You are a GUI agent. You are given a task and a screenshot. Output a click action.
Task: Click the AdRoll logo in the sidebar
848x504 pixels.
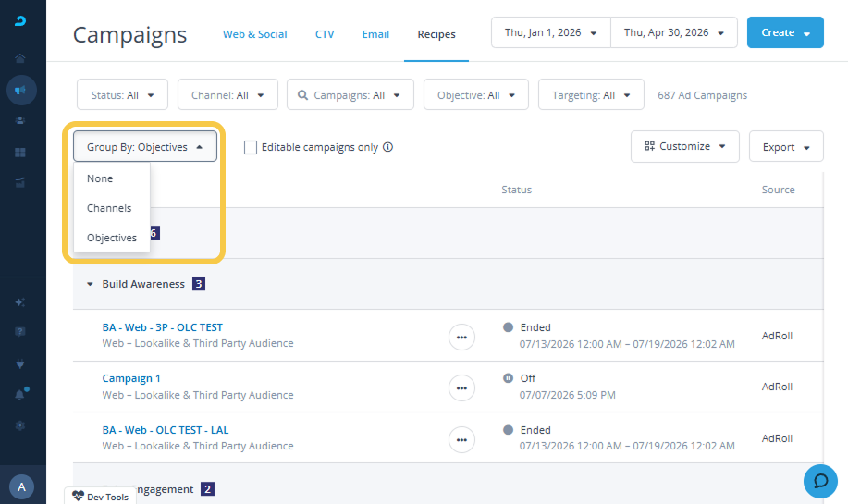(20, 20)
